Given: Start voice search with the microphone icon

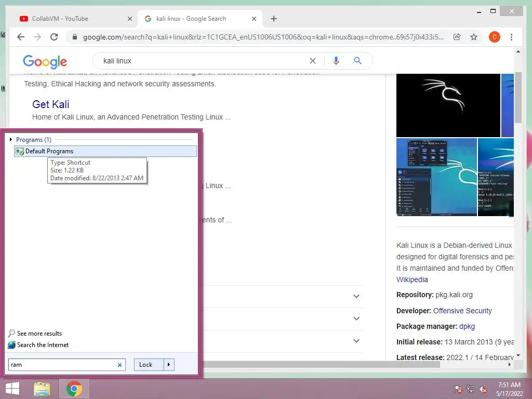Looking at the screenshot, I should pos(336,61).
